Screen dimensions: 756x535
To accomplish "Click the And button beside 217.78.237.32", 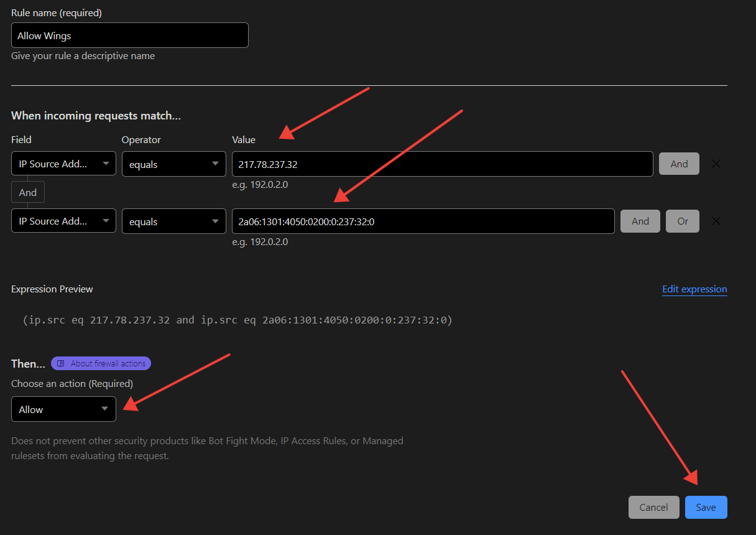I will tap(679, 164).
